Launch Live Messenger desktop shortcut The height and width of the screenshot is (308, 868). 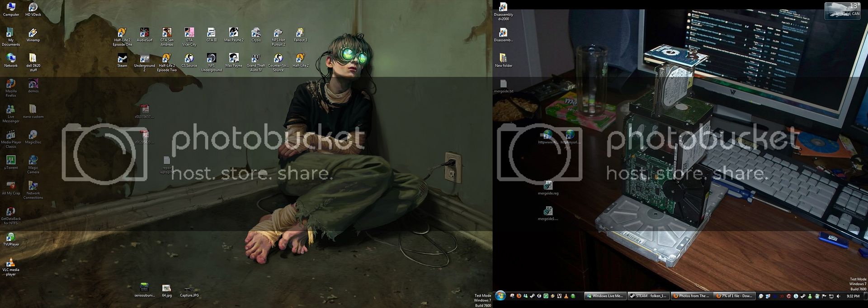tap(11, 114)
